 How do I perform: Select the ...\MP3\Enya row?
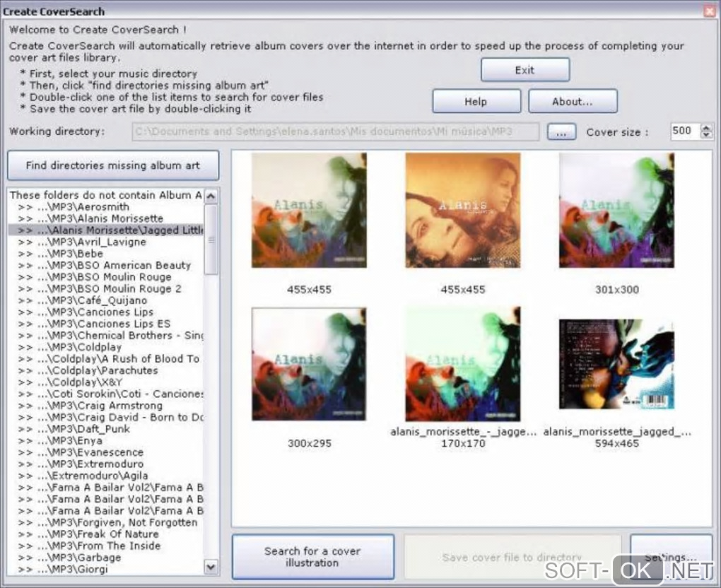(x=106, y=440)
